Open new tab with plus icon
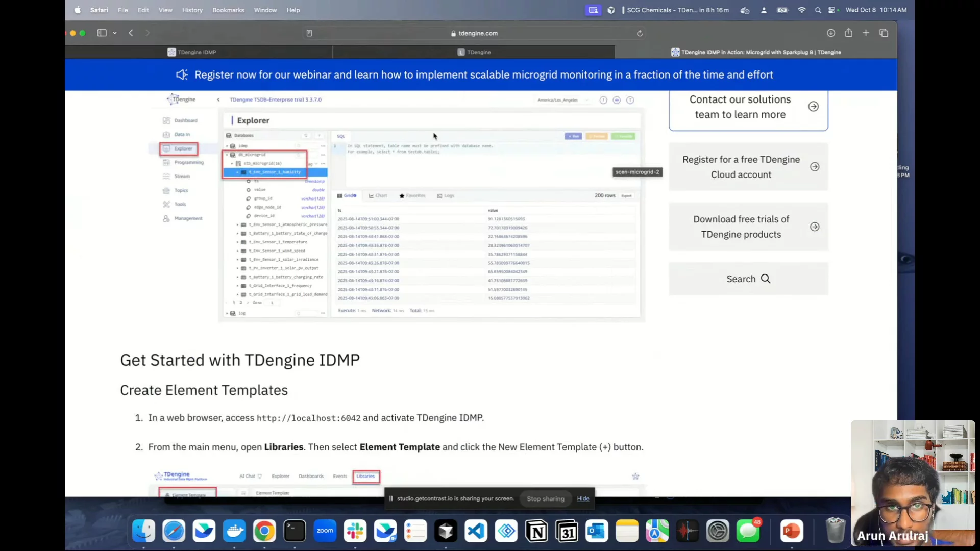Viewport: 980px width, 551px height. pyautogui.click(x=866, y=33)
